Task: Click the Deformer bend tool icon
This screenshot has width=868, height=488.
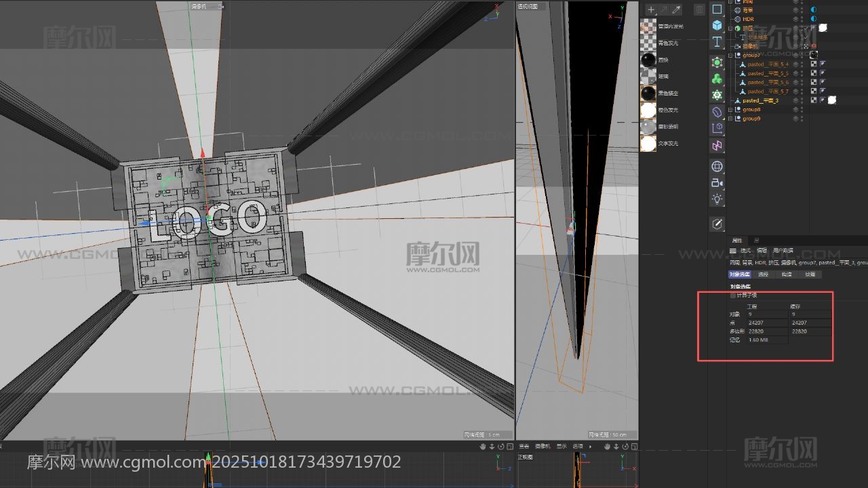Action: (x=717, y=112)
